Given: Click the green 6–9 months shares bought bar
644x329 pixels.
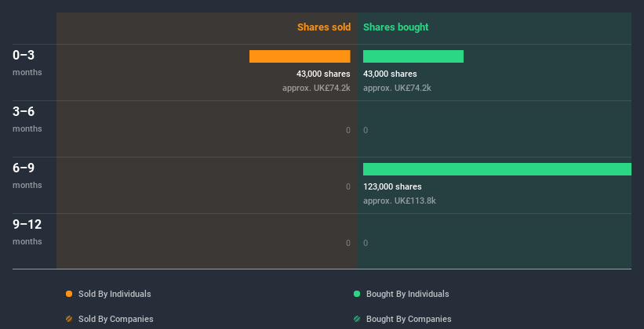Looking at the screenshot, I should point(497,169).
